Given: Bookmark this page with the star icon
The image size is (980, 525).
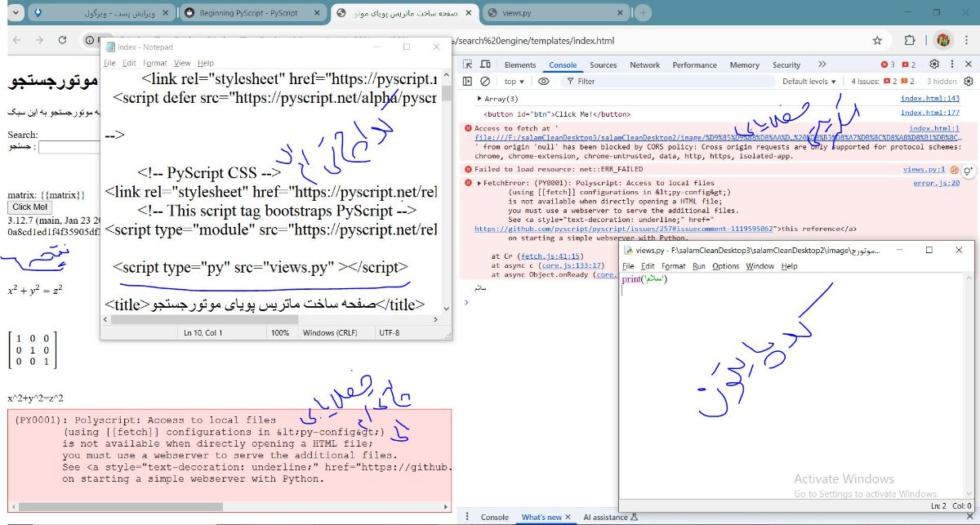Looking at the screenshot, I should point(877,40).
